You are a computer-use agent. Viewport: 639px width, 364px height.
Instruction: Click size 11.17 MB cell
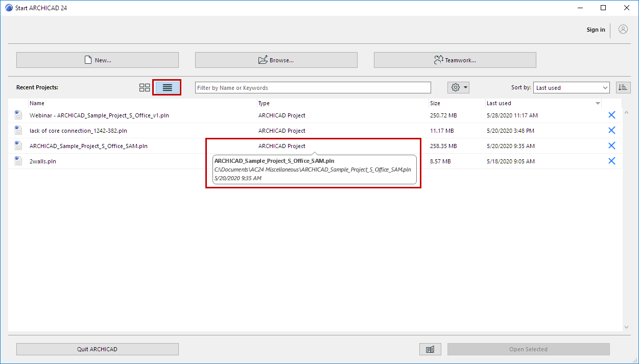click(442, 131)
